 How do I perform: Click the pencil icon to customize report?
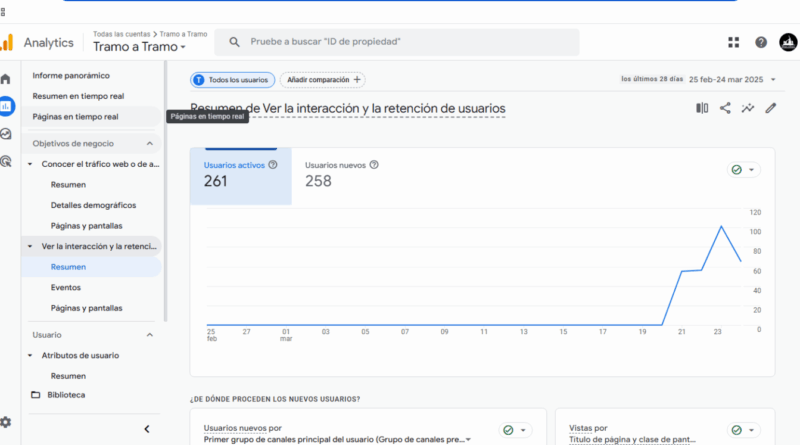pos(770,108)
